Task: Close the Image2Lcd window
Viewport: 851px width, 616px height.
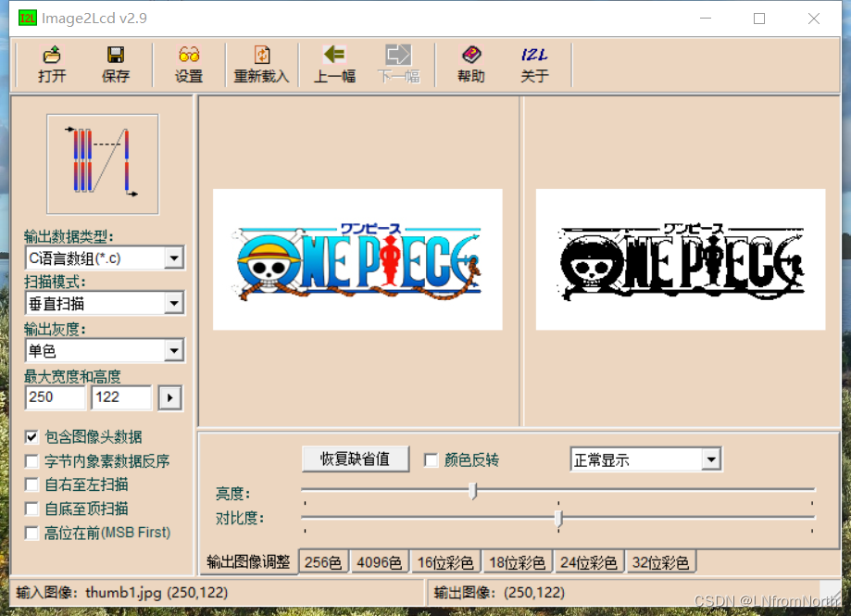Action: tap(814, 19)
